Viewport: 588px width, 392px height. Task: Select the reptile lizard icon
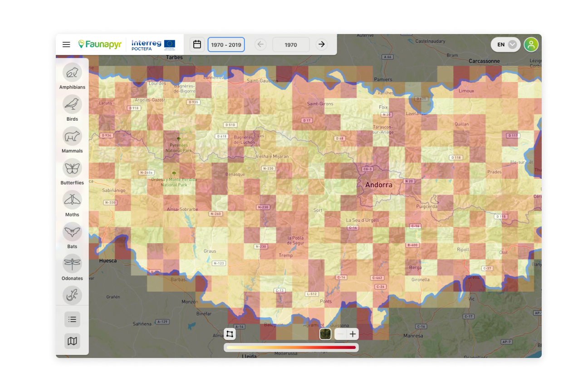72,295
